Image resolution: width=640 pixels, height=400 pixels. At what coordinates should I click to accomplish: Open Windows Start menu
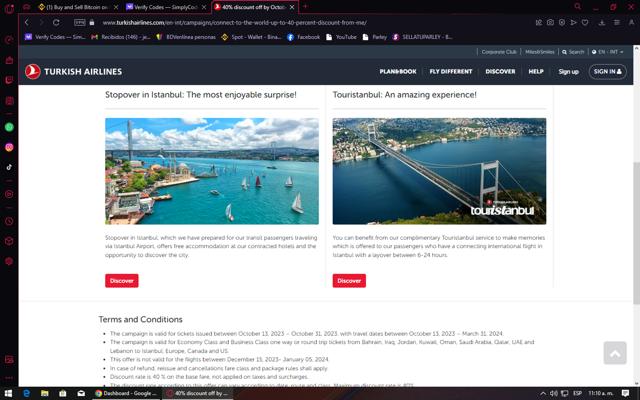(x=8, y=393)
